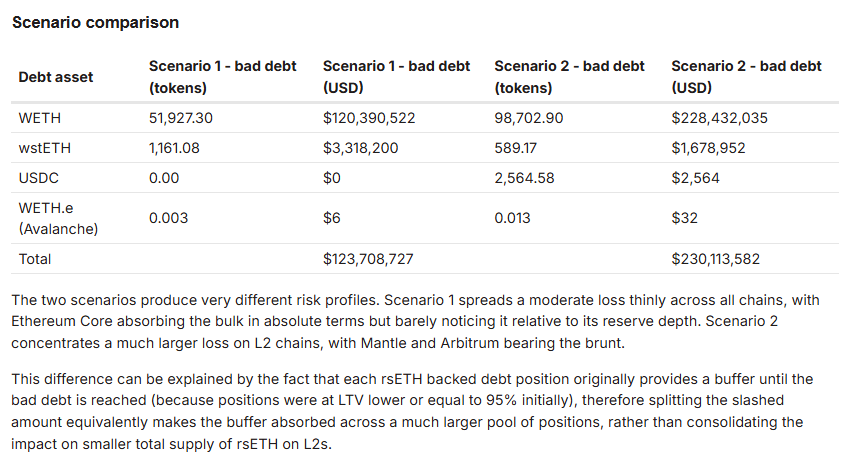Click Scenario 2 bad debt tokens header

click(569, 76)
